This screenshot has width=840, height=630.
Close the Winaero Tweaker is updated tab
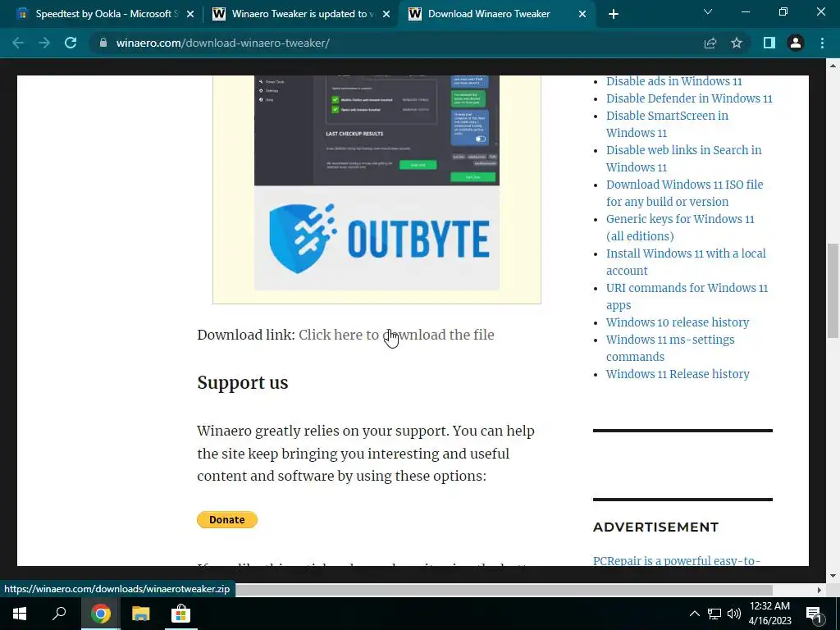(386, 14)
